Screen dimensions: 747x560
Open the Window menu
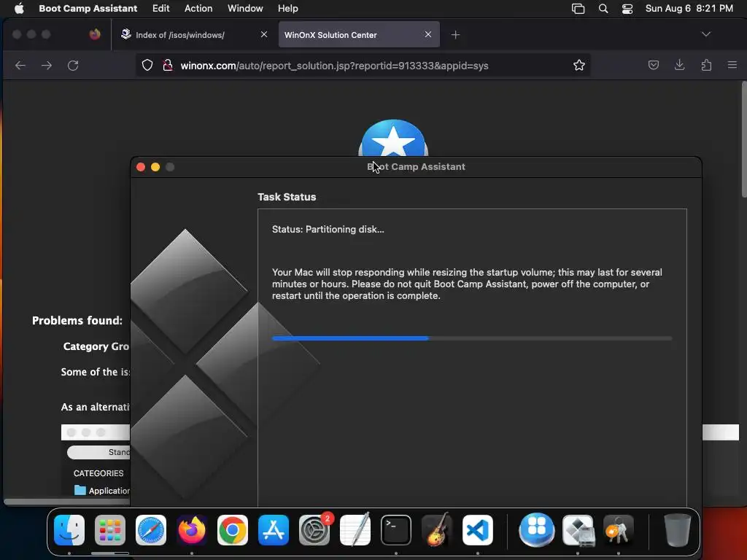245,8
